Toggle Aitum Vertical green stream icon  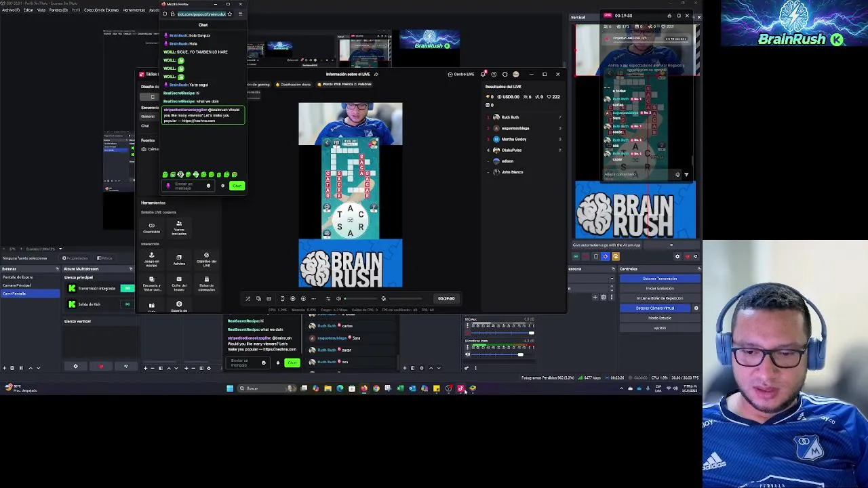coord(576,256)
